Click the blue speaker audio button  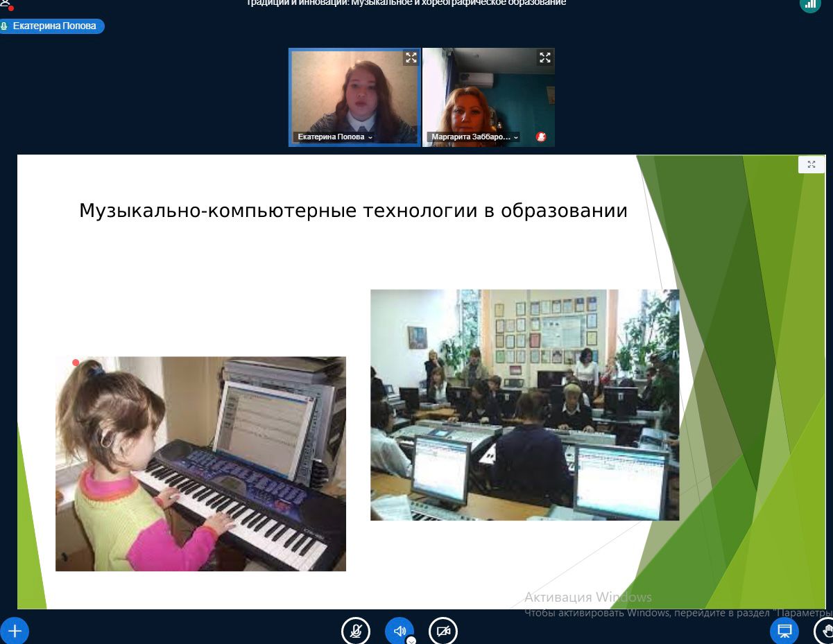tap(400, 630)
